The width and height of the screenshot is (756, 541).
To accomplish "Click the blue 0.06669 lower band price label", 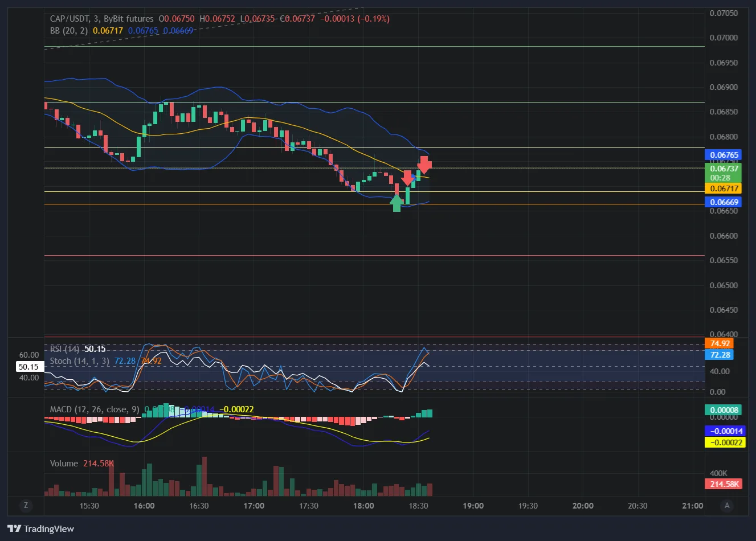I will coord(723,202).
